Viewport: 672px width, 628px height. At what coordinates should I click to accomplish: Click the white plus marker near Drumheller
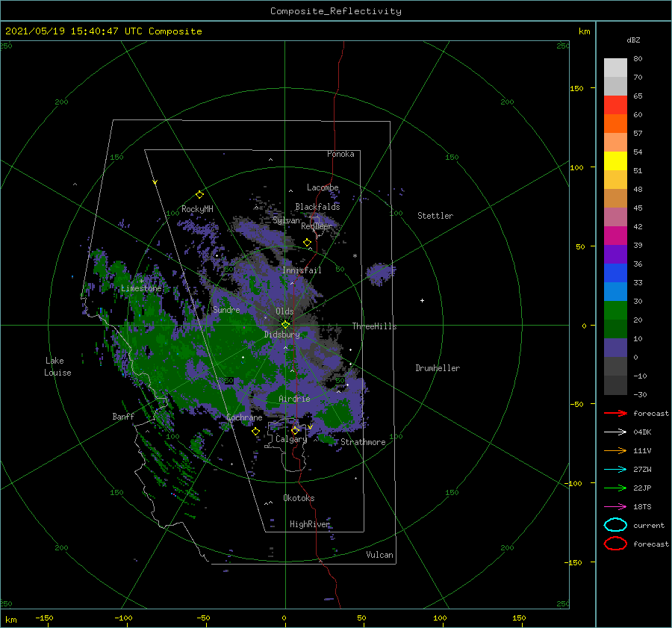pos(422,300)
